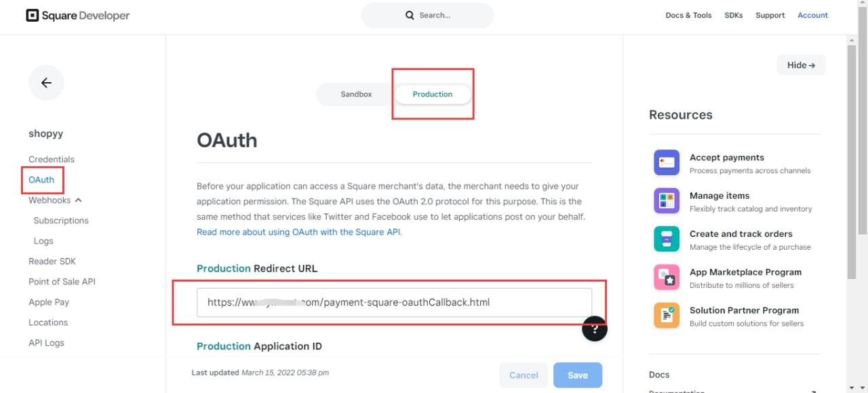The width and height of the screenshot is (868, 393).
Task: Click the Solution Partner Program icon
Action: pyautogui.click(x=666, y=316)
